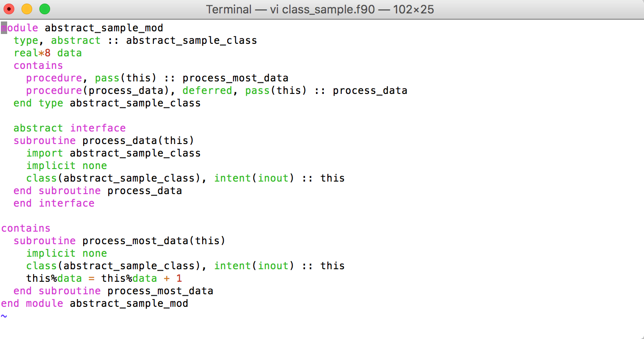Click 'end module abstract_sample_mod' line
This screenshot has height=339, width=644.
coord(95,303)
